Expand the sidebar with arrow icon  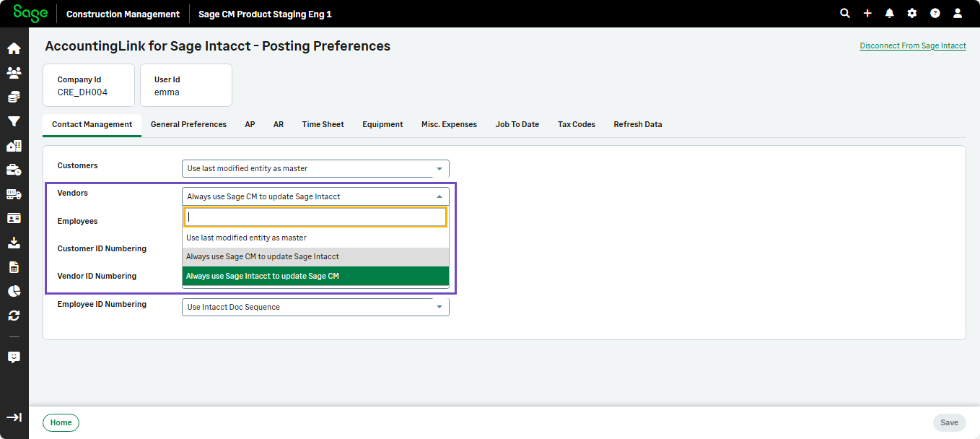14,417
